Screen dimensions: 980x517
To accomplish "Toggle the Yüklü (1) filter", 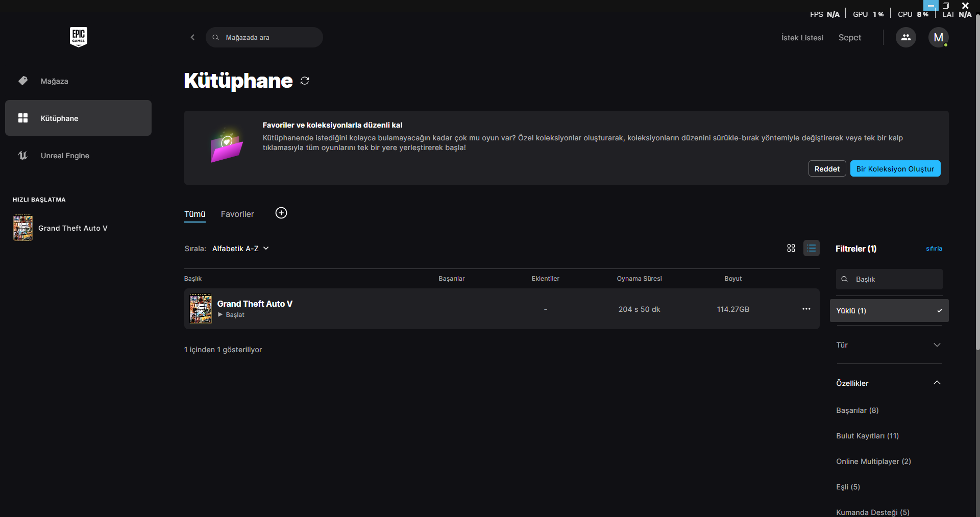I will (x=889, y=310).
